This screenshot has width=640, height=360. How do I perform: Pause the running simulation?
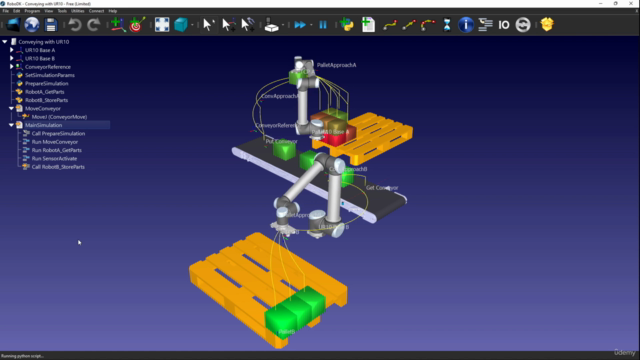pos(323,25)
